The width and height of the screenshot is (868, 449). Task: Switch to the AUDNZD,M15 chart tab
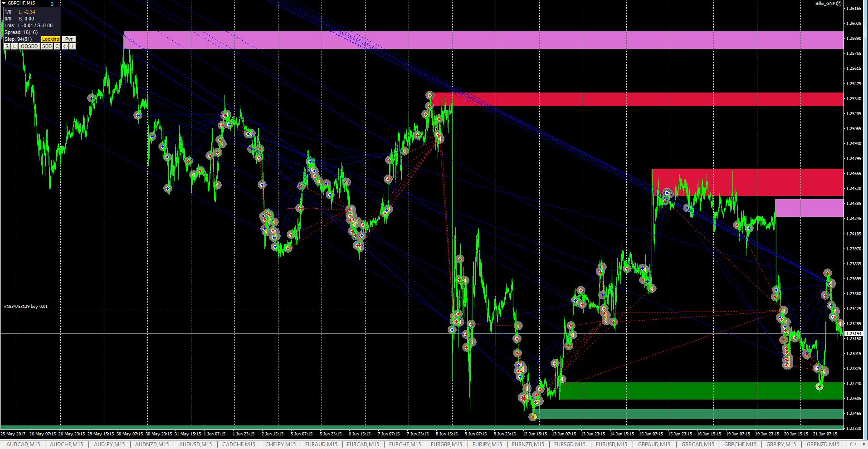click(x=153, y=444)
